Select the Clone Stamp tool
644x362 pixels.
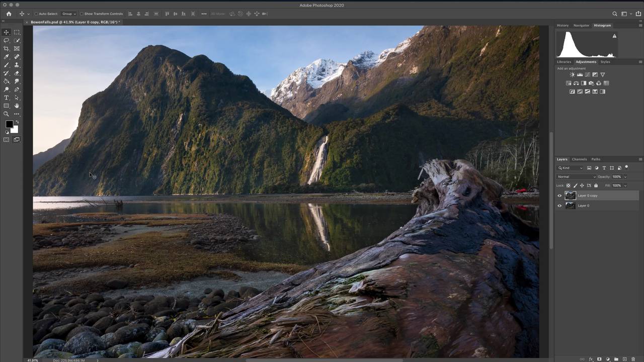17,65
